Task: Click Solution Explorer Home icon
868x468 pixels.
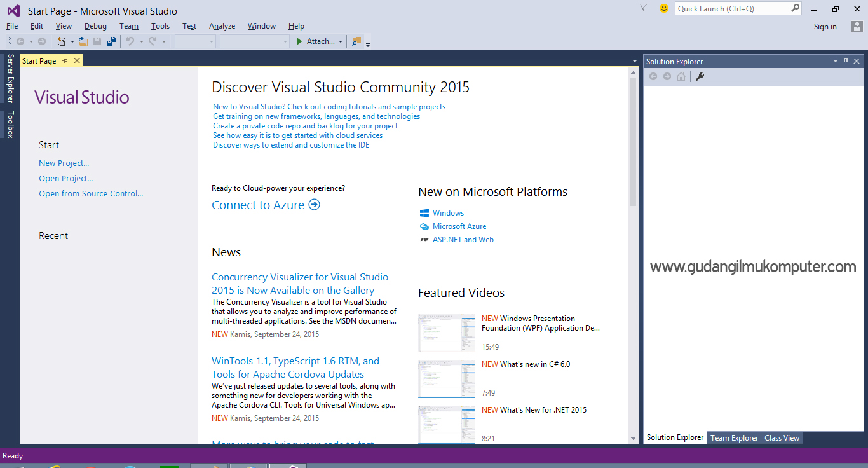Action: (x=681, y=76)
